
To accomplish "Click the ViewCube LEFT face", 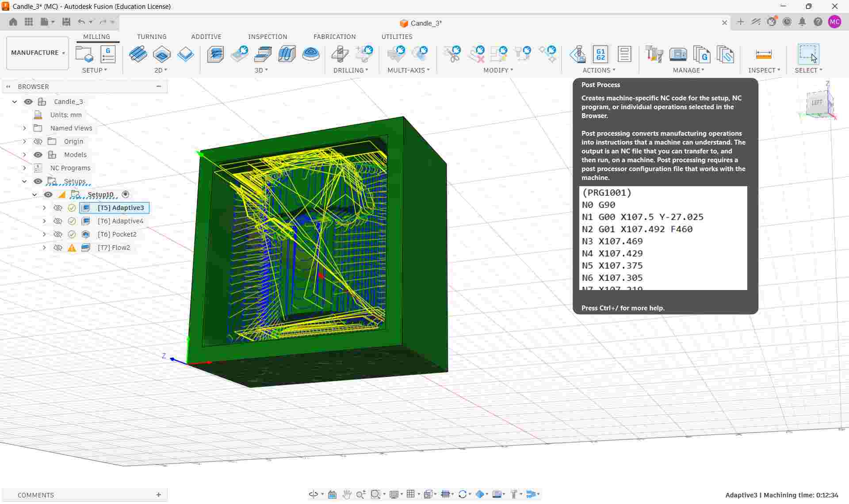I will click(x=817, y=103).
